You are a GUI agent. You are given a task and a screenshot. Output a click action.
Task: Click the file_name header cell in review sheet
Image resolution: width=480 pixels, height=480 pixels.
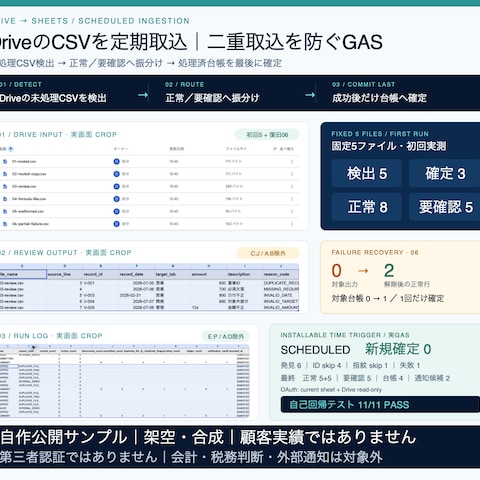coord(23,274)
